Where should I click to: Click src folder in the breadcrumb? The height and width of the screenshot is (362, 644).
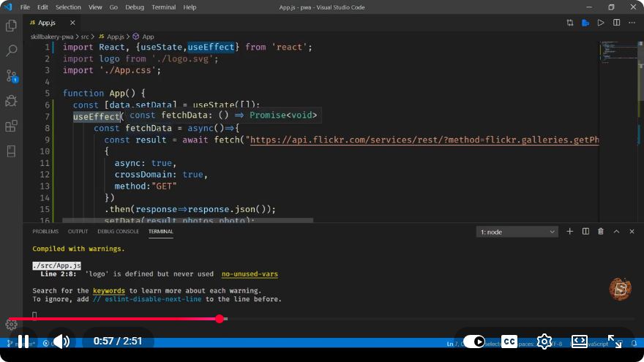[x=85, y=37]
